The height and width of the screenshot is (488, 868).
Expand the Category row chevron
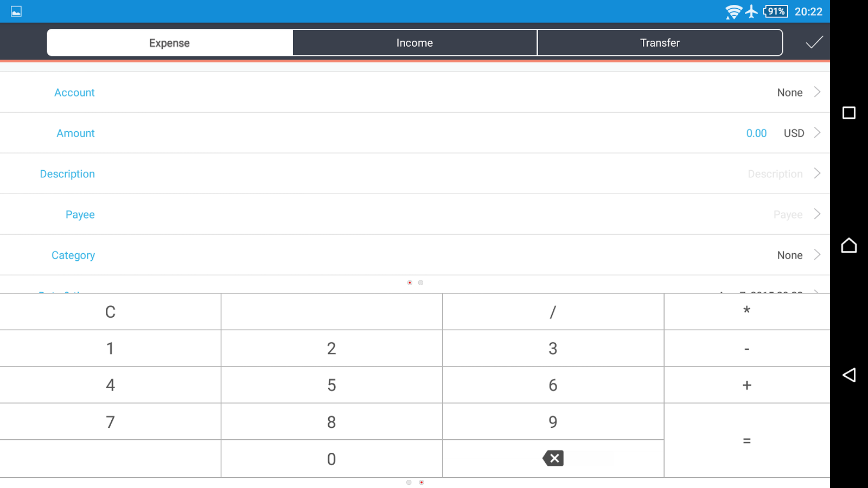click(817, 255)
